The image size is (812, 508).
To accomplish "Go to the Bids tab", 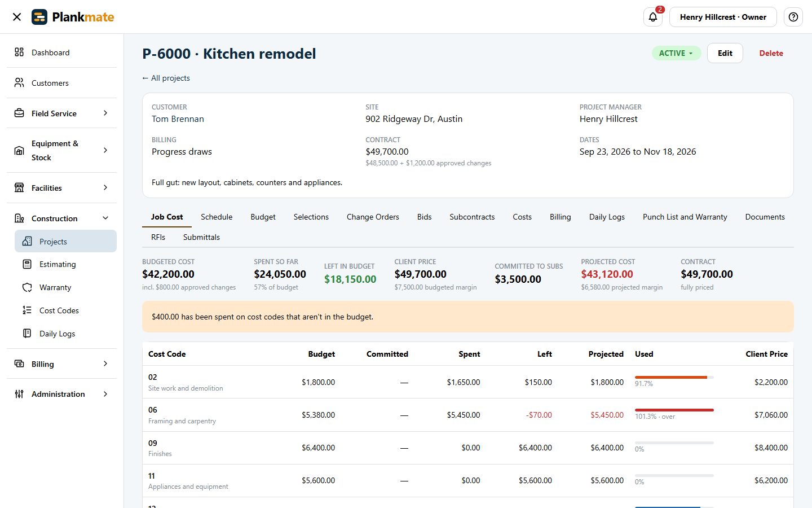I will click(424, 217).
